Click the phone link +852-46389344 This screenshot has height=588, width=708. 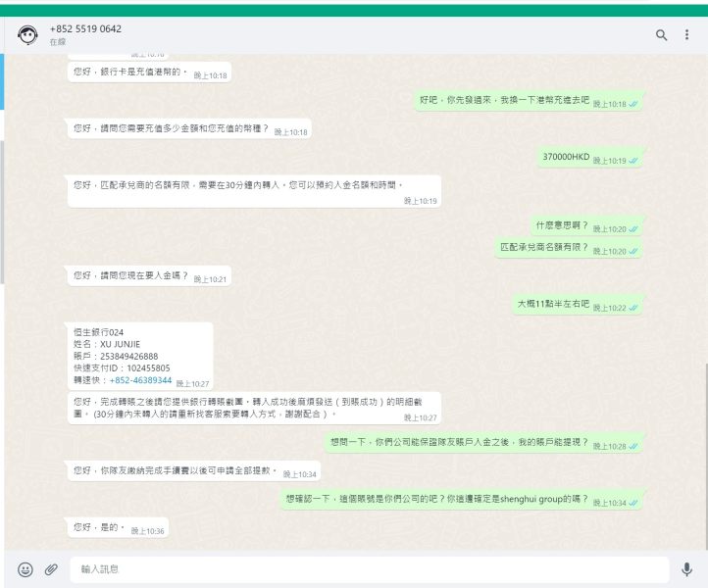(140, 380)
